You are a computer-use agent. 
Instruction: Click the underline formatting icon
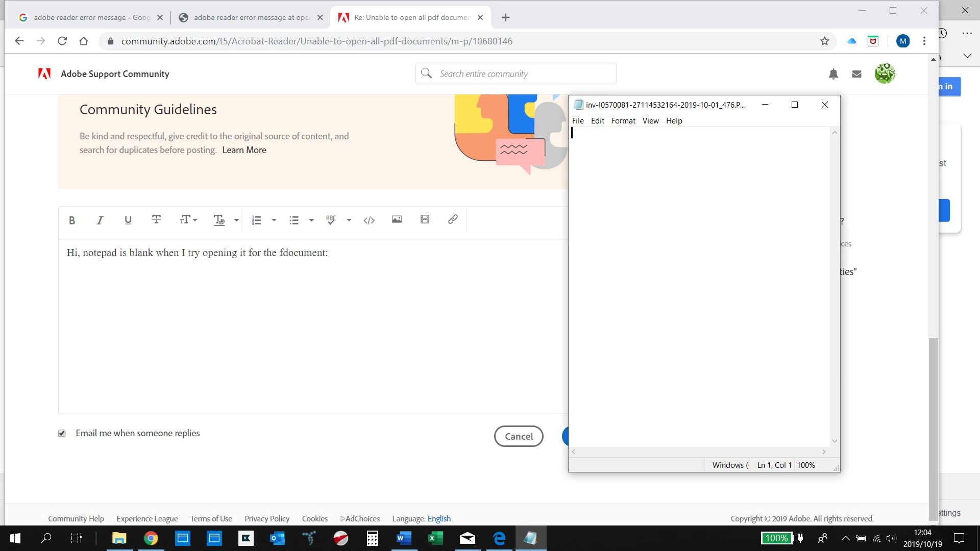[x=128, y=220]
